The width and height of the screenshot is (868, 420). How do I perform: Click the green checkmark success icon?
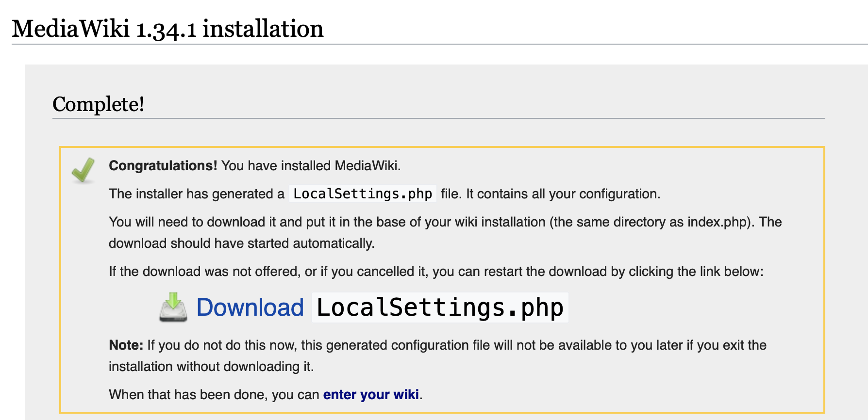click(83, 170)
